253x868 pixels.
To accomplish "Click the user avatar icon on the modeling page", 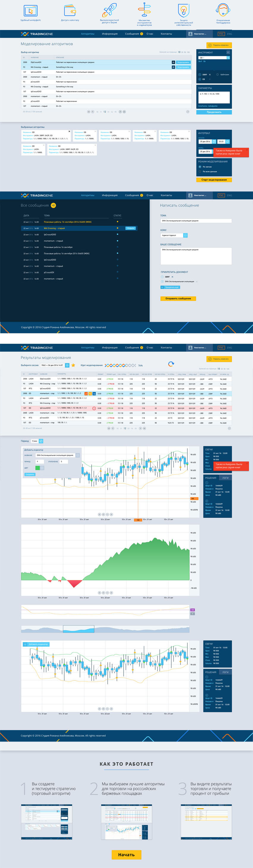I will coord(190,34).
